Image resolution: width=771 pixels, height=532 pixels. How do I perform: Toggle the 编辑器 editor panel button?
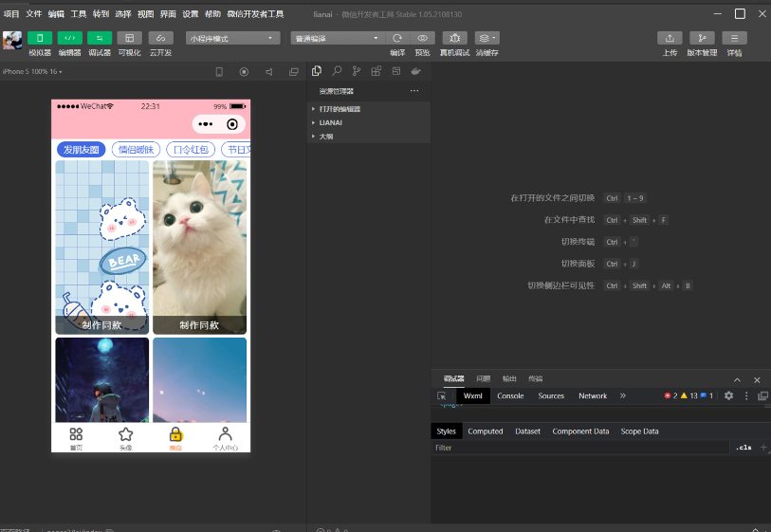click(x=69, y=38)
